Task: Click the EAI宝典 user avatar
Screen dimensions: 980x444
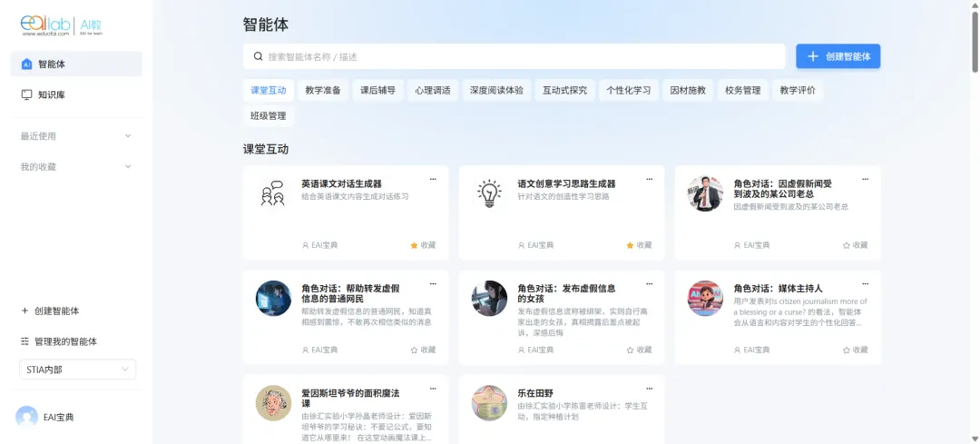Action: coord(27,417)
